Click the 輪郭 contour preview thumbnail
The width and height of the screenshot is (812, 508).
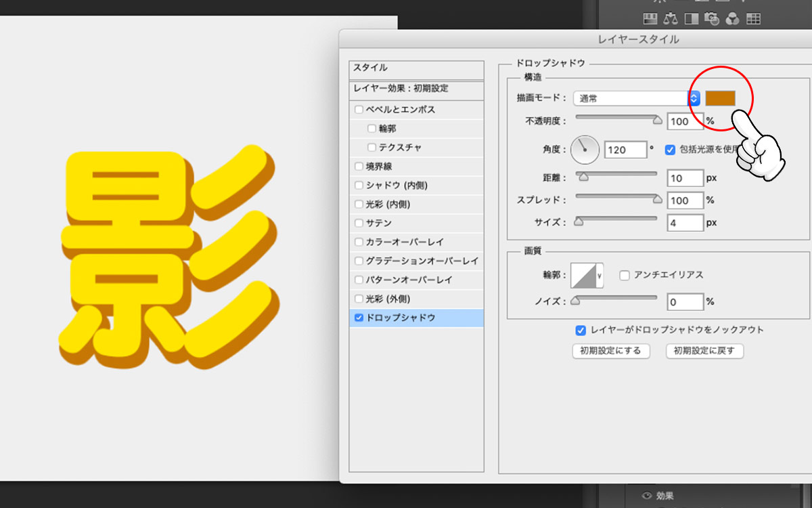click(x=582, y=276)
